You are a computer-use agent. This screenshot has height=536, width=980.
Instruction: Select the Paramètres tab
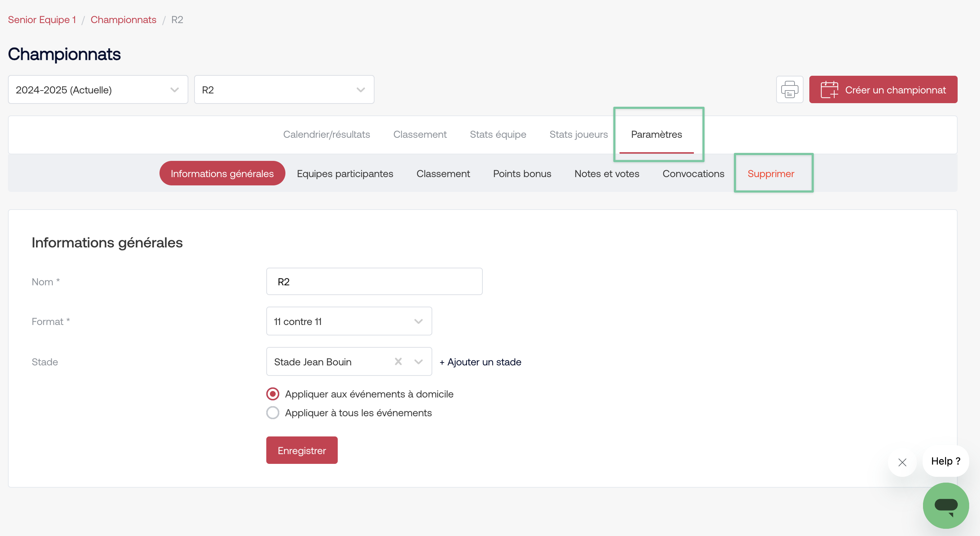click(656, 134)
